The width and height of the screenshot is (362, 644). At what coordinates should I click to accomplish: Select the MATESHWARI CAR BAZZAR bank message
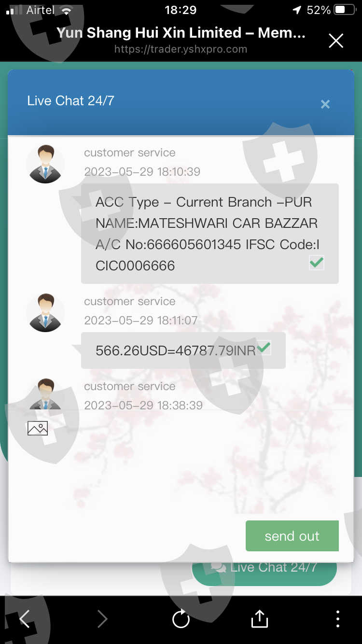210,234
